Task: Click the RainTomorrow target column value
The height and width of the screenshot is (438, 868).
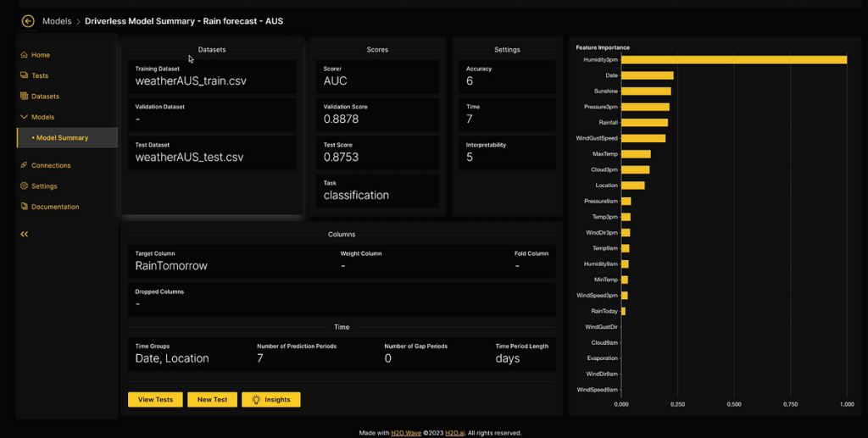Action: 171,265
